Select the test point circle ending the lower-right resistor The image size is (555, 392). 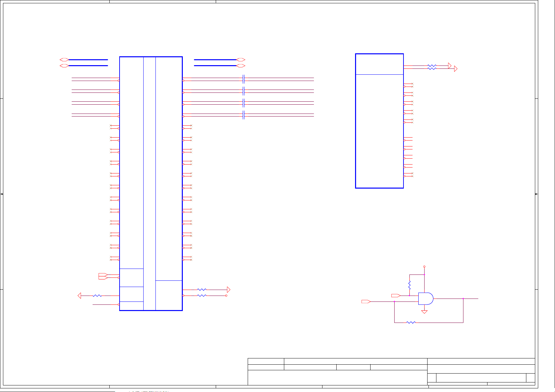tap(226, 296)
